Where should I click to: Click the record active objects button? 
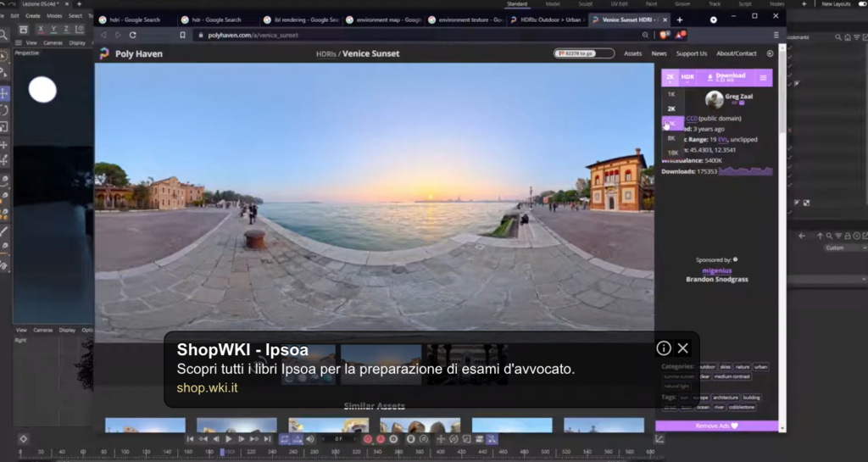point(368,439)
